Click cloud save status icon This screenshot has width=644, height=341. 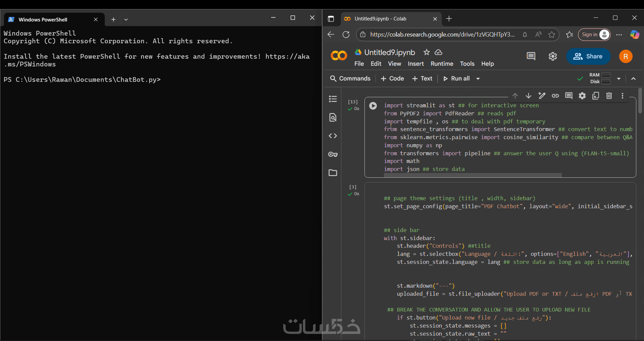[439, 52]
